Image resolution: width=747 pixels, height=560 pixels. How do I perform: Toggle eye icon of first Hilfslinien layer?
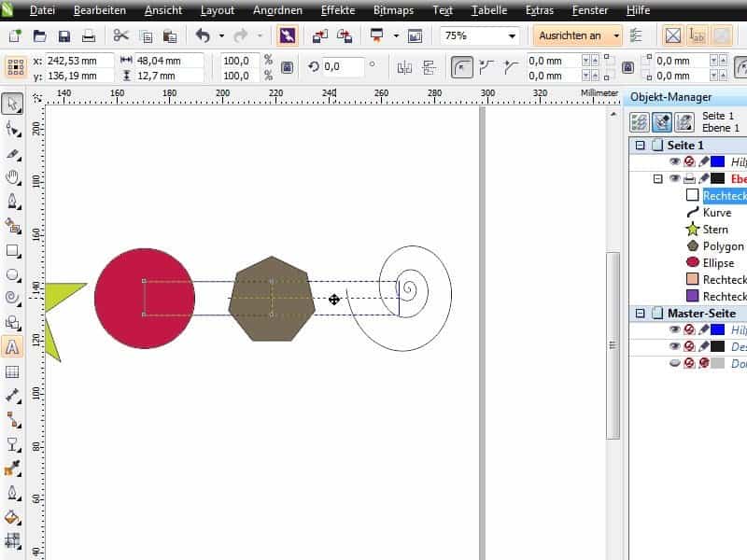coord(674,161)
